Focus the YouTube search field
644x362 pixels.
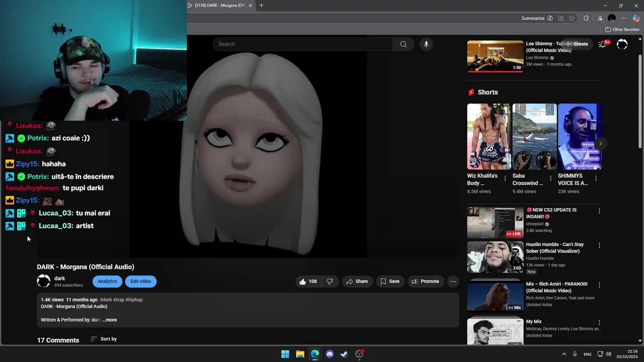(x=303, y=44)
